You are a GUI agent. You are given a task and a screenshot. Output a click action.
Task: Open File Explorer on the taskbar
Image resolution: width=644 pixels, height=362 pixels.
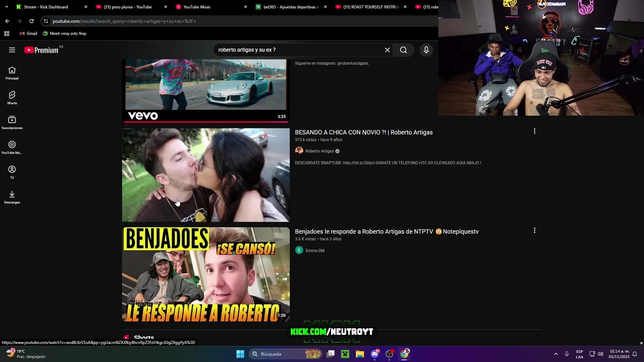[x=360, y=354]
